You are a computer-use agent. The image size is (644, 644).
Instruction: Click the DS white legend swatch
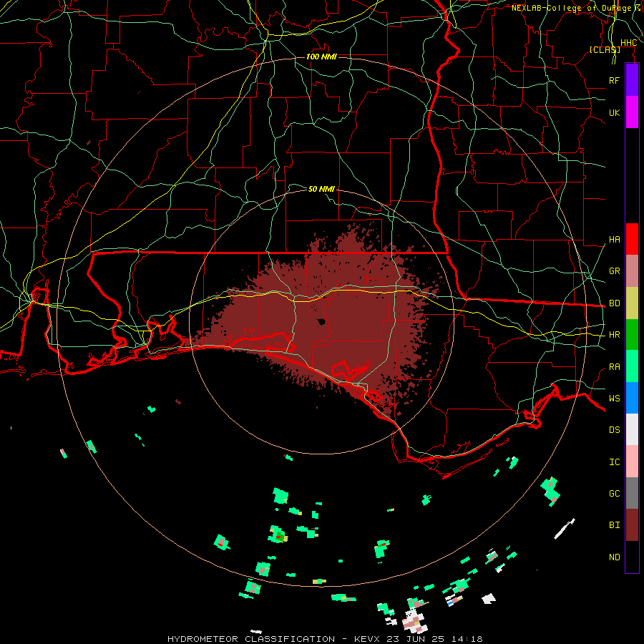[632, 429]
